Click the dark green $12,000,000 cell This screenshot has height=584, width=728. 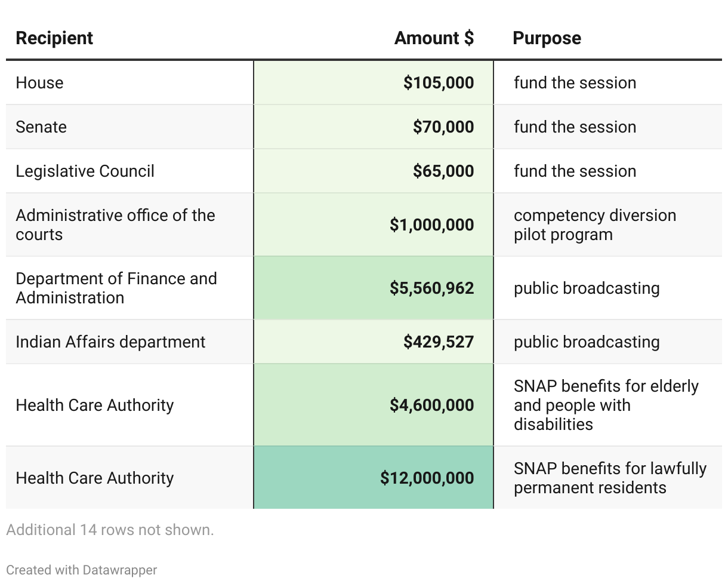427,478
